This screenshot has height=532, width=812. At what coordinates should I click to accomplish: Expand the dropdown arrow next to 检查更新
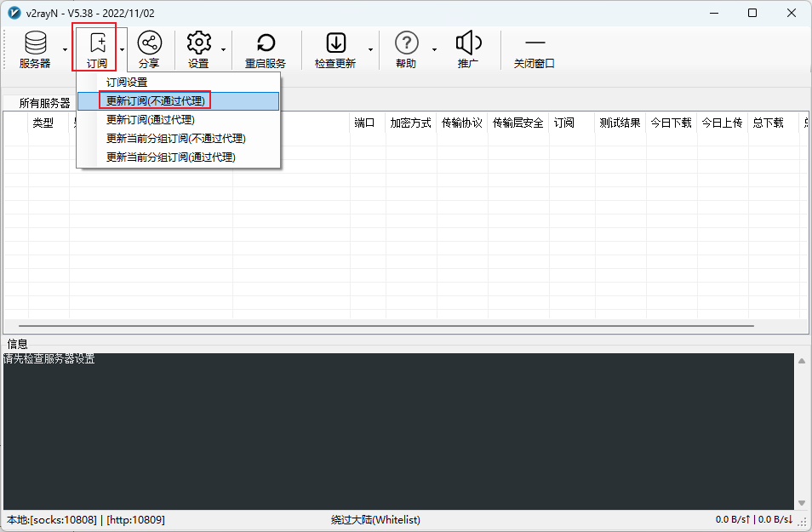coord(370,49)
